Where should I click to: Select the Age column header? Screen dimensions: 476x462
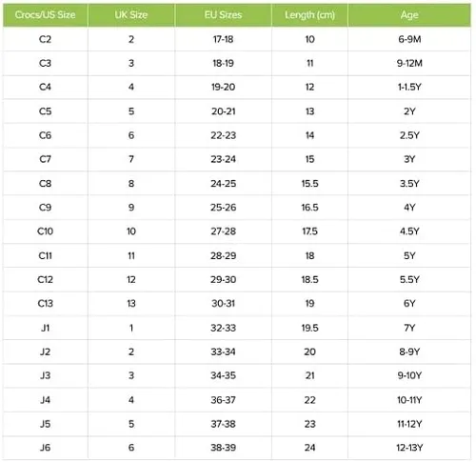pos(409,15)
